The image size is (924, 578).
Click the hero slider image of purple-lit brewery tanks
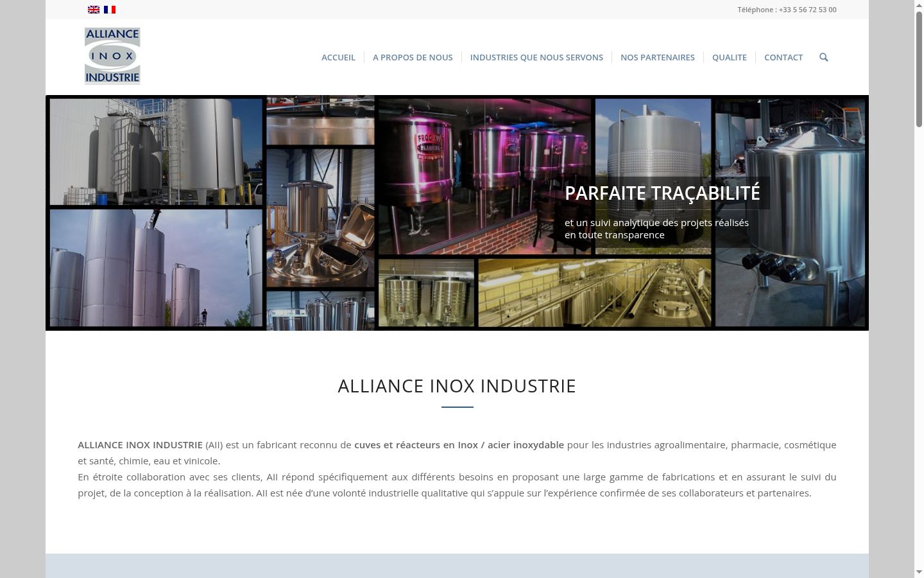click(484, 176)
